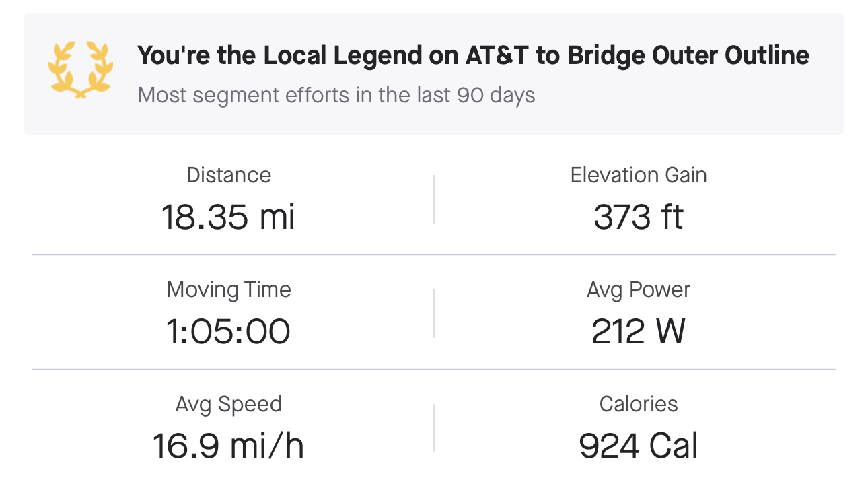Select the Calories label
The height and width of the screenshot is (480, 868).
coord(639,404)
